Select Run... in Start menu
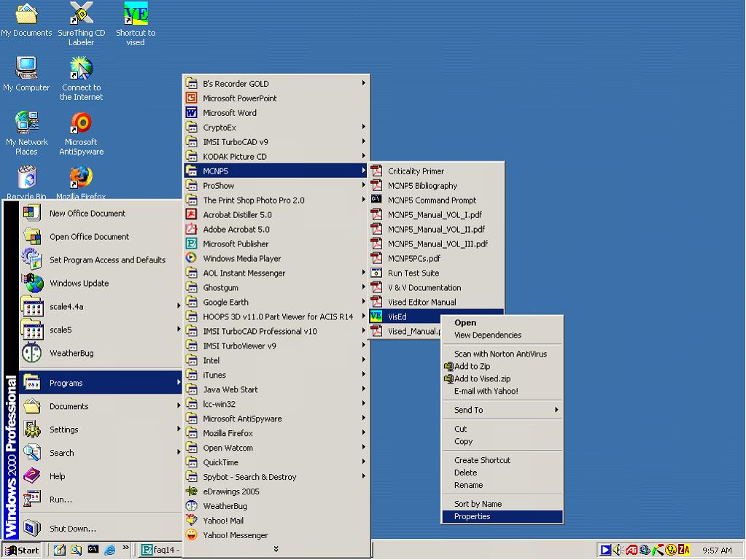 pos(101,499)
